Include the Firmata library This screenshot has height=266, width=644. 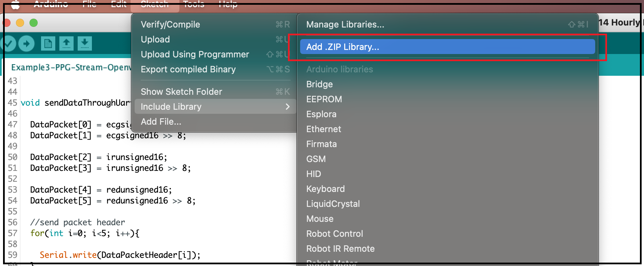(x=448, y=144)
